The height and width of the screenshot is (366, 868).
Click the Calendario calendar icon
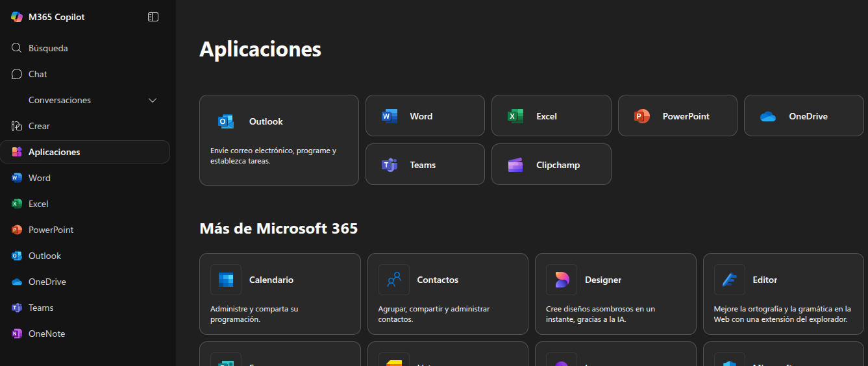(226, 280)
